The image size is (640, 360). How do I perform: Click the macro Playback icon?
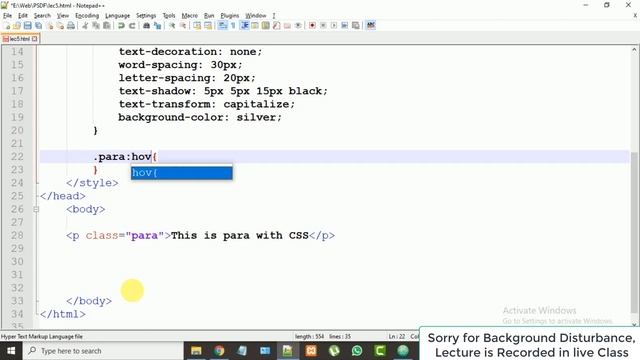[x=334, y=26]
